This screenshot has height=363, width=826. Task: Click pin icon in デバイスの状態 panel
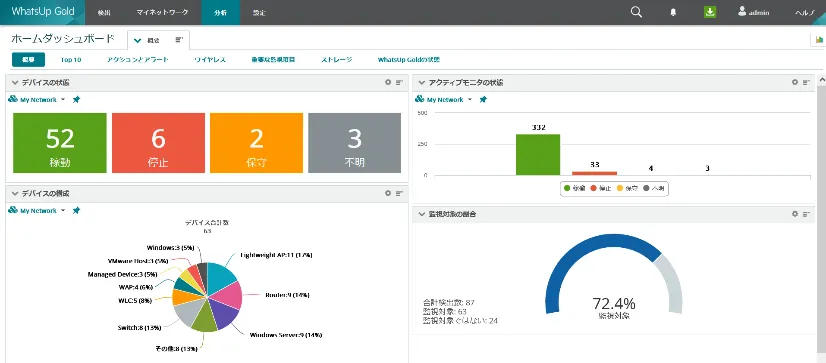coord(76,99)
